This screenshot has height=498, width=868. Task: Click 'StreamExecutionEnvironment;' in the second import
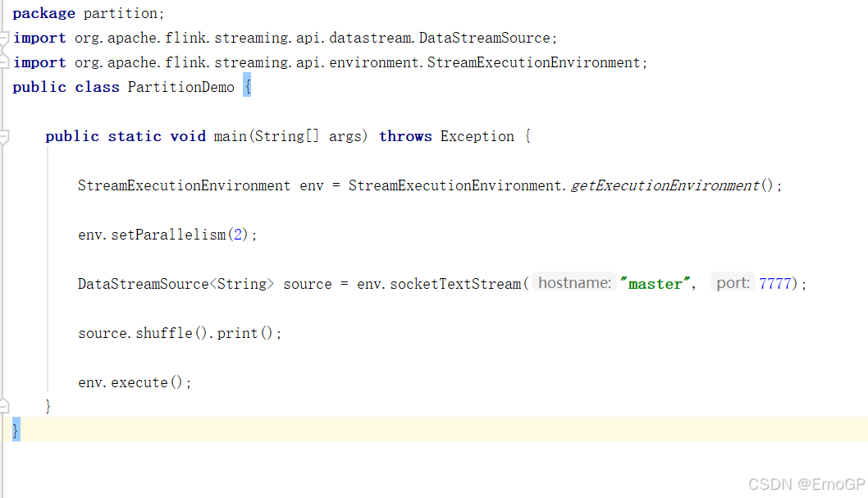(537, 62)
